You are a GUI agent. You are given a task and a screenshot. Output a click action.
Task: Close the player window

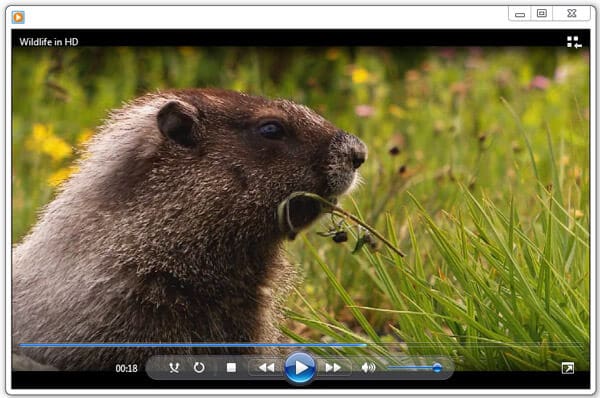(x=571, y=14)
